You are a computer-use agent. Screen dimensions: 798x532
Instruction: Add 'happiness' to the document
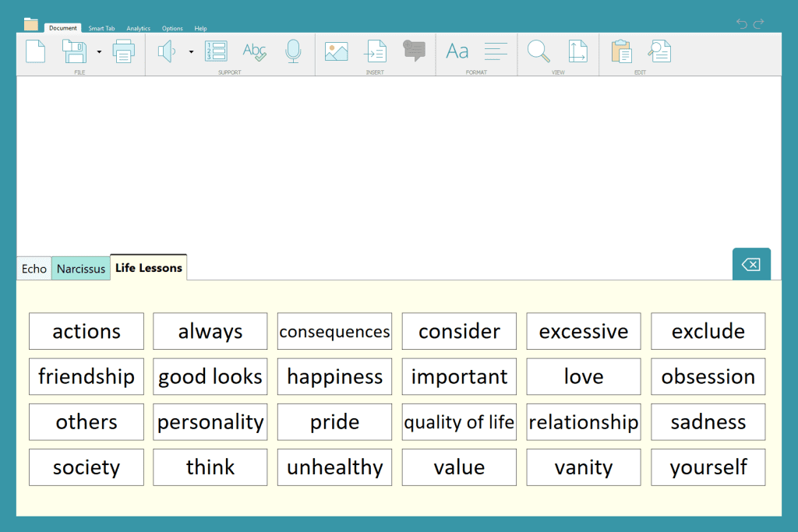[334, 376]
